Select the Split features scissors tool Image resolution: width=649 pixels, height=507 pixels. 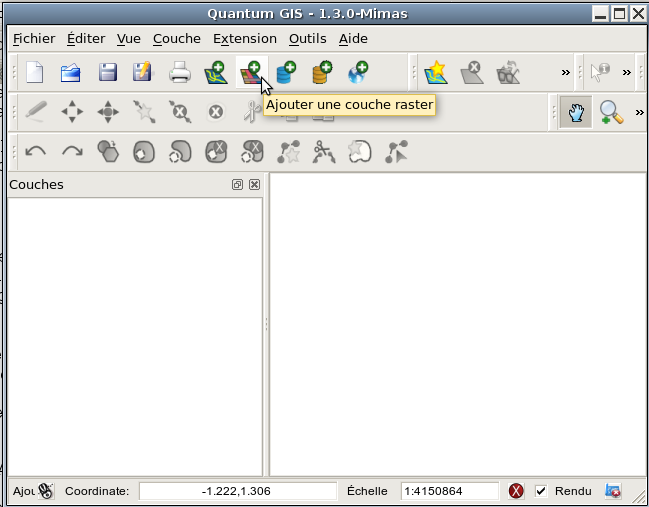click(324, 151)
